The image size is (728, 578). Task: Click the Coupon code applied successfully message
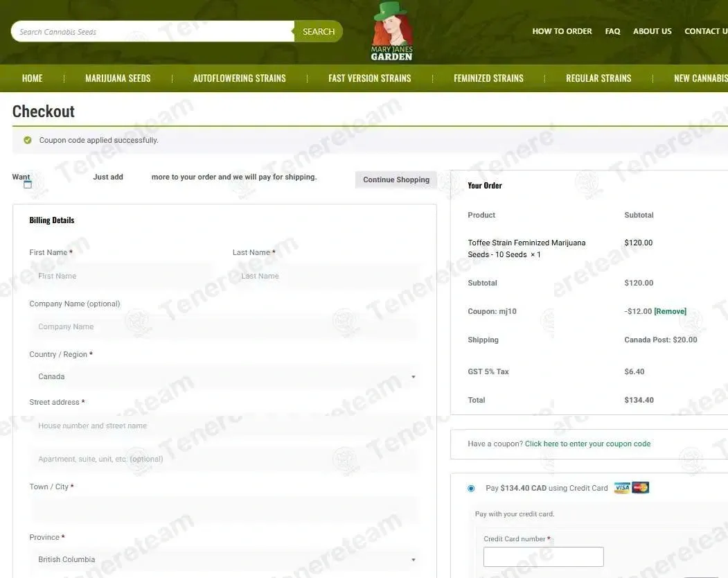(x=98, y=140)
